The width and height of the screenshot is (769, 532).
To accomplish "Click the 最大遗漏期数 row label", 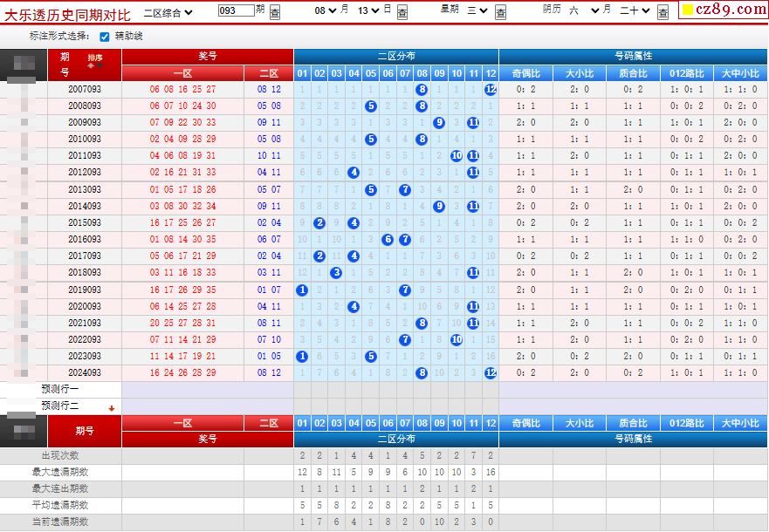I will point(60,472).
